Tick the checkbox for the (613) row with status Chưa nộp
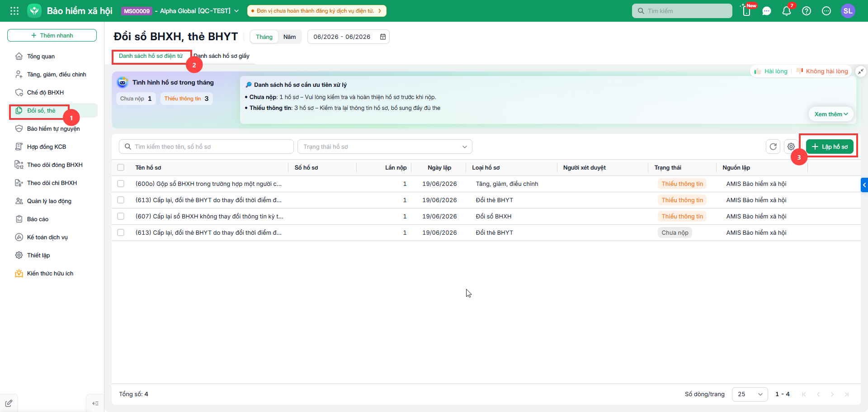This screenshot has height=412, width=868. [x=121, y=232]
